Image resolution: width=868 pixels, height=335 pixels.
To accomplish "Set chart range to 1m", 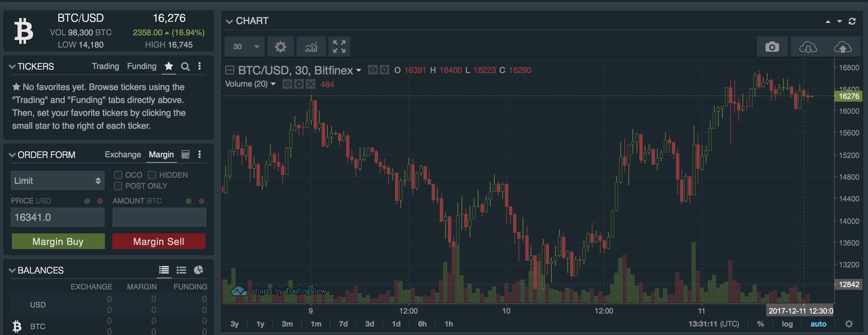I will pos(316,324).
